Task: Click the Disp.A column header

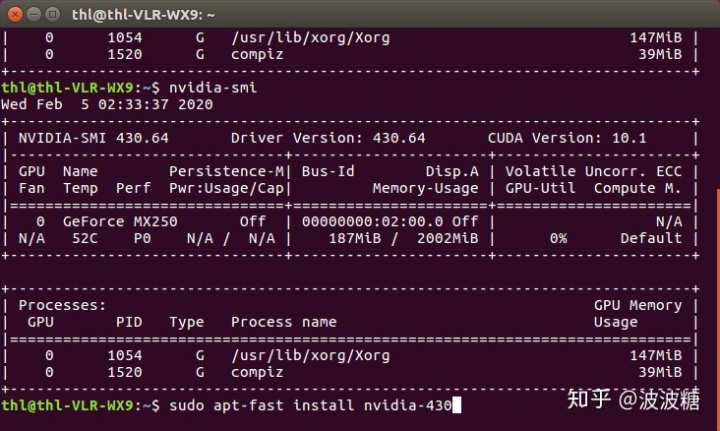Action: coord(452,172)
